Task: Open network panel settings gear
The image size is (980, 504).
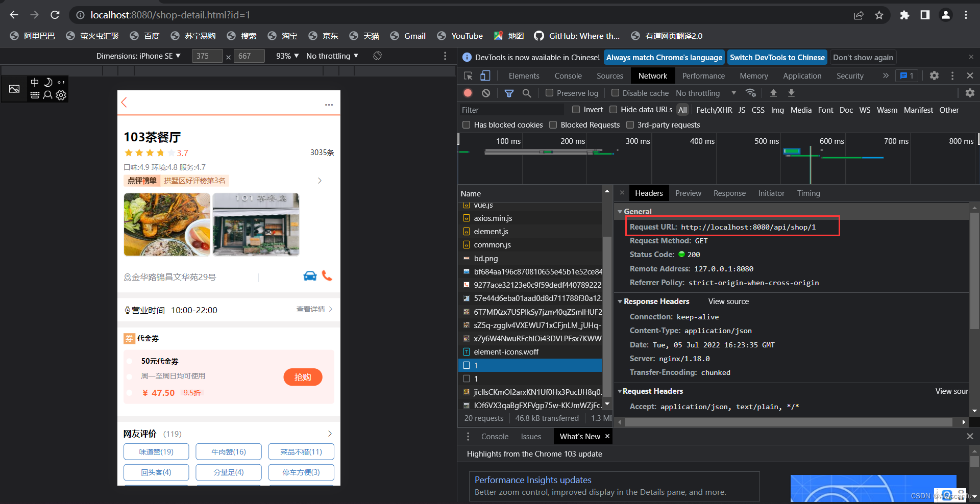Action: (970, 93)
